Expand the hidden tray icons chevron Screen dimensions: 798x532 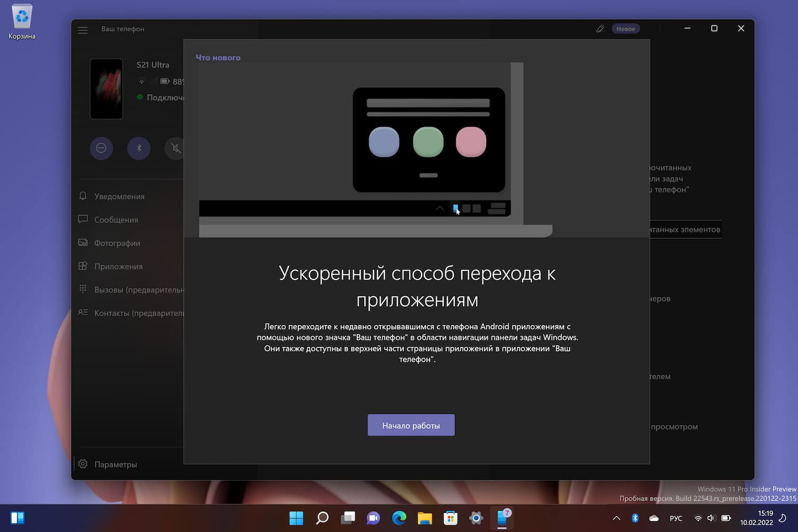617,518
